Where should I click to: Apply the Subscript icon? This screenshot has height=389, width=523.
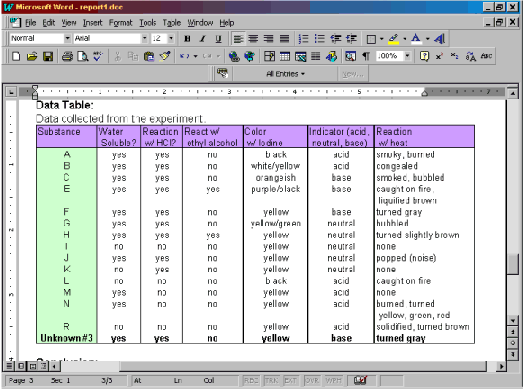(x=455, y=56)
